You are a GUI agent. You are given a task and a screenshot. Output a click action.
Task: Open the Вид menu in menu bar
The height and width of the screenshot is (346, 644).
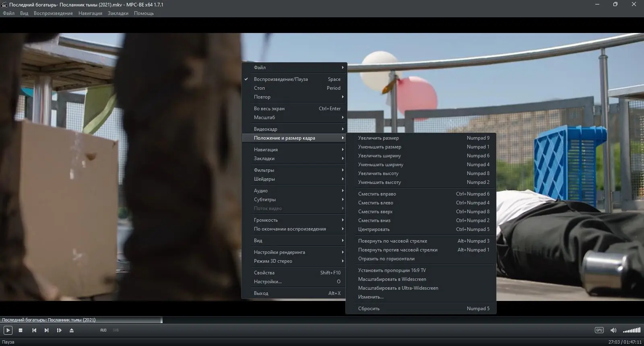tap(24, 13)
